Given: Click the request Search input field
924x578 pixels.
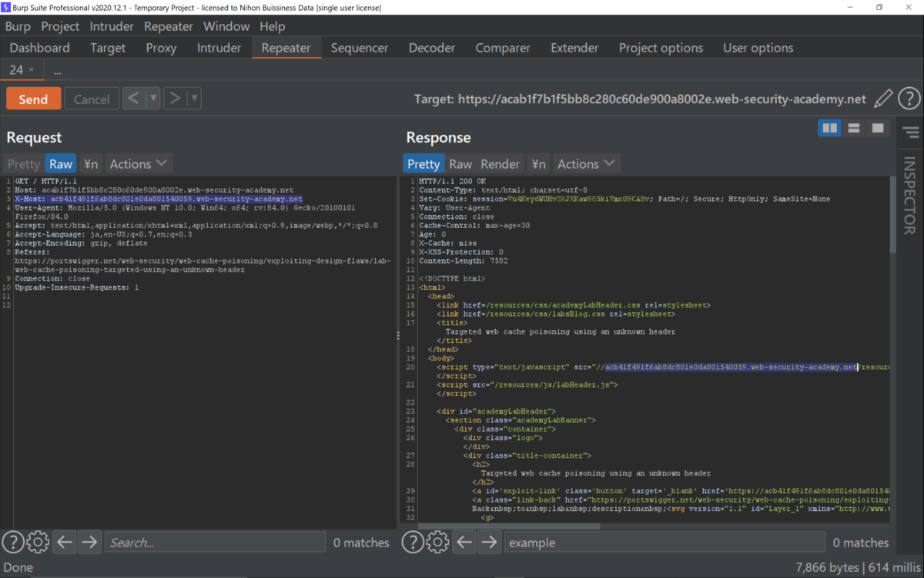Looking at the screenshot, I should click(215, 543).
